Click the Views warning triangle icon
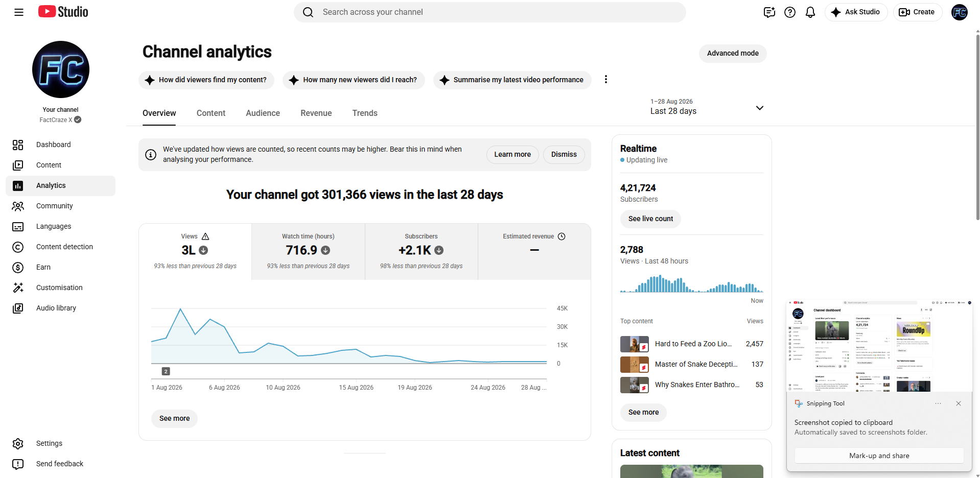The image size is (980, 478). pos(205,236)
